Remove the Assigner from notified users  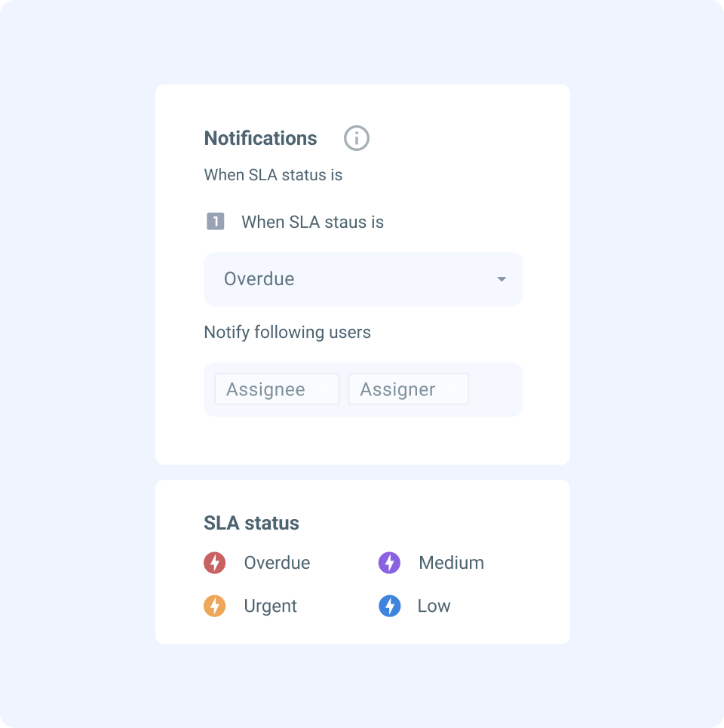click(452, 389)
